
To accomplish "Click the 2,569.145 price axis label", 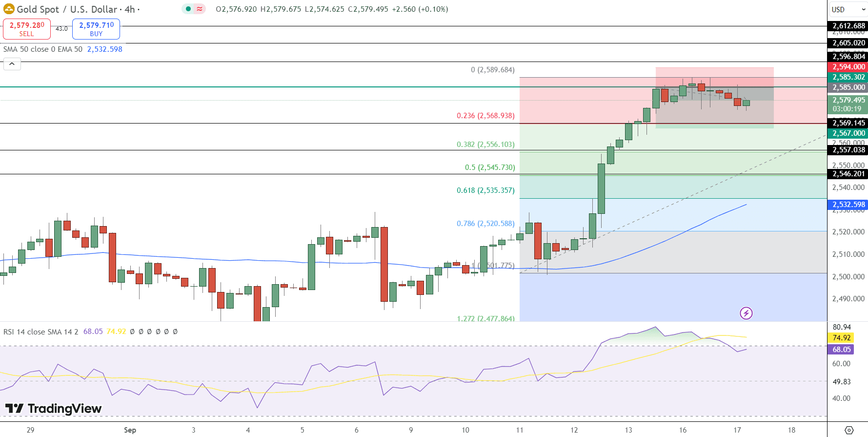I will pyautogui.click(x=848, y=123).
